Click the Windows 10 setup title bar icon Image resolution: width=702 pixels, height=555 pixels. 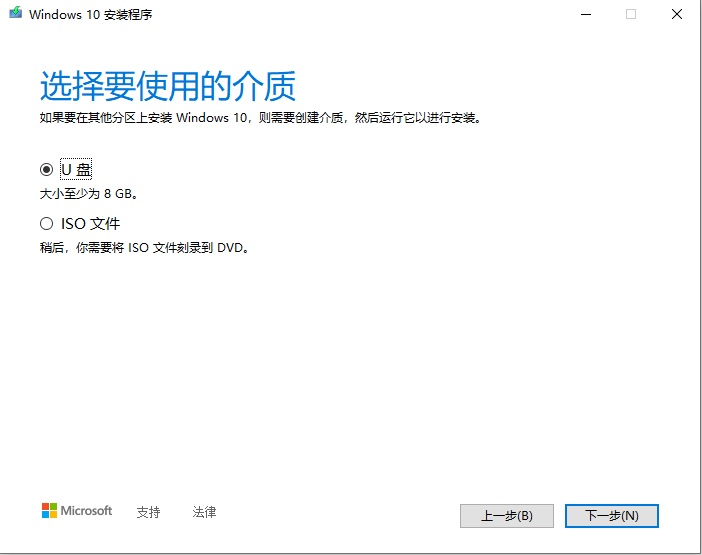(16, 13)
